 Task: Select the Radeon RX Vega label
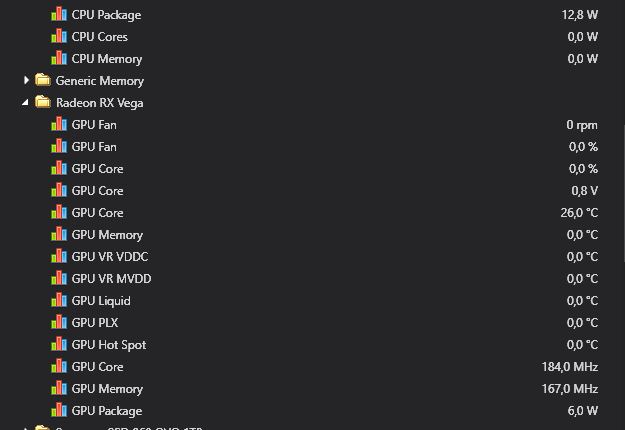(99, 103)
